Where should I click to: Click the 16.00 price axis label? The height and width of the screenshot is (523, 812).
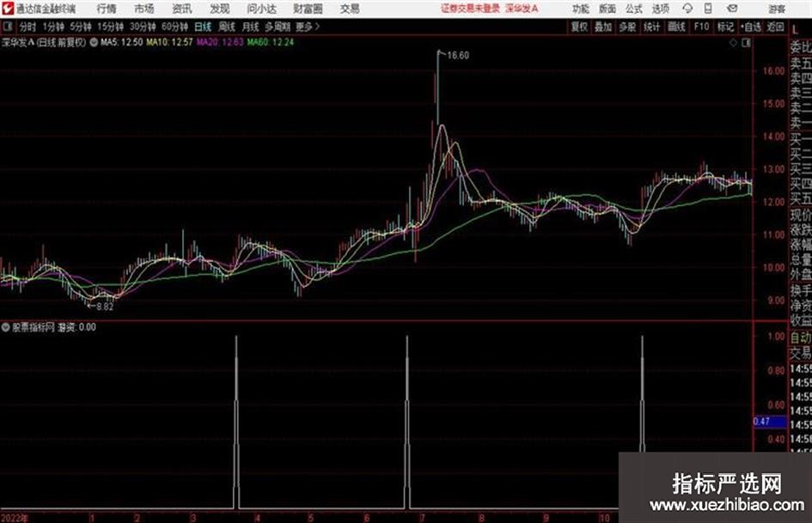point(773,71)
